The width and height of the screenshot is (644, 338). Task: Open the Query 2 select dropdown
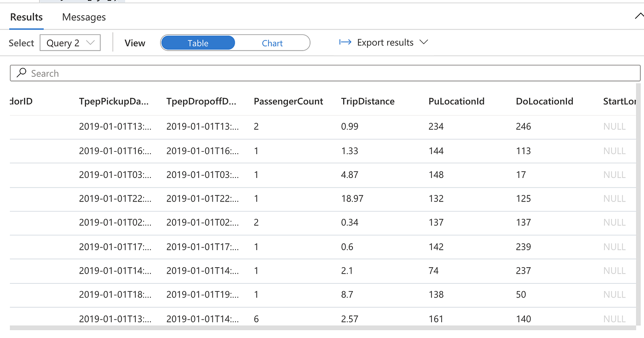(70, 43)
